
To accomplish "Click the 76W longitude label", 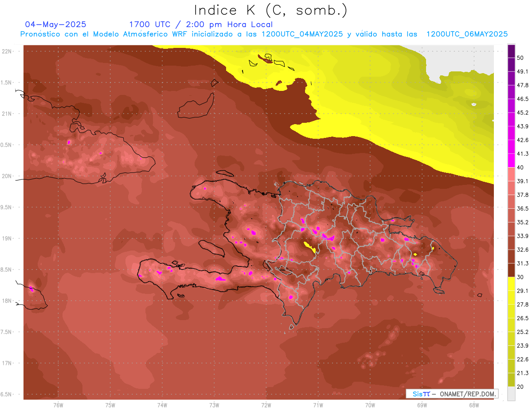I will 58,405.
